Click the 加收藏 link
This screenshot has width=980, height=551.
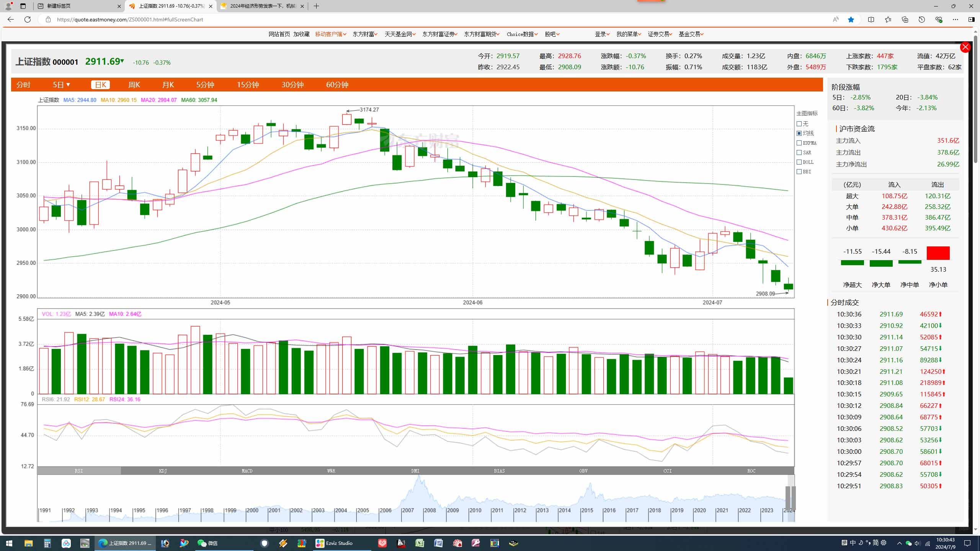pos(301,34)
